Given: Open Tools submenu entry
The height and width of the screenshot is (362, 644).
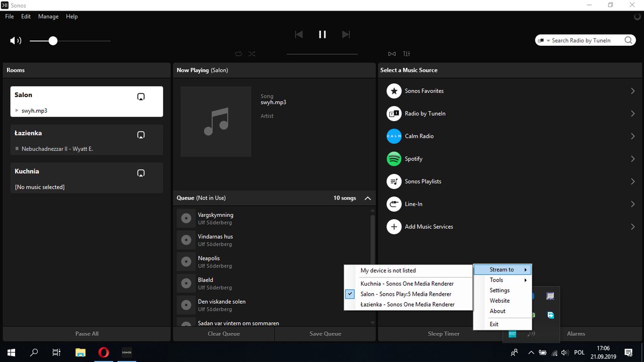Looking at the screenshot, I should tap(503, 280).
